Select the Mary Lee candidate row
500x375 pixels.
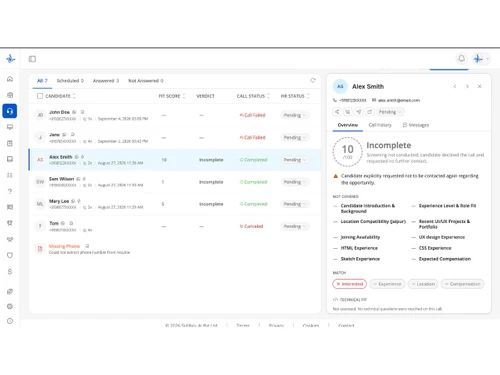(175, 204)
